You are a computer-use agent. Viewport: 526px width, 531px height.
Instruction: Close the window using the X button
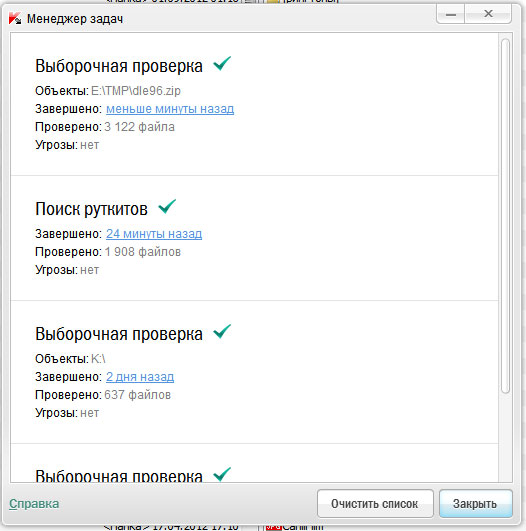pyautogui.click(x=488, y=14)
